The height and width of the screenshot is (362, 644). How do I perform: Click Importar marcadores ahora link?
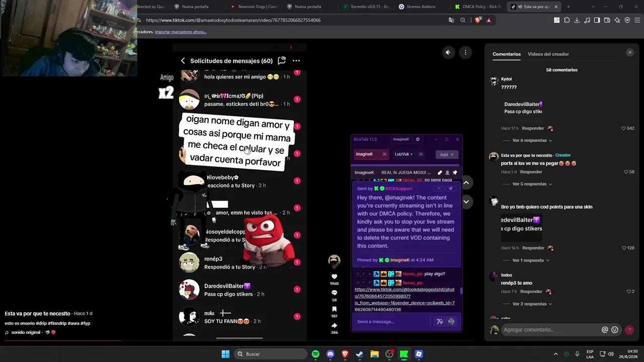[181, 32]
